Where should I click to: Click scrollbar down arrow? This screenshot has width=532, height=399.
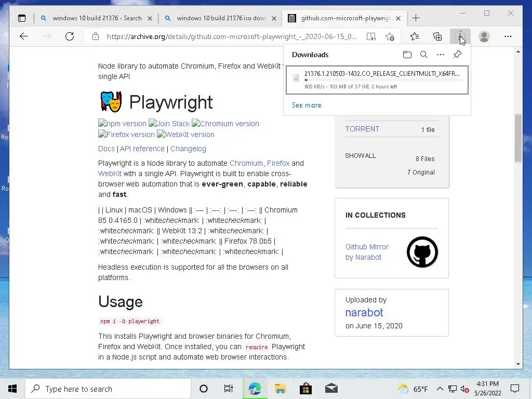click(x=518, y=364)
